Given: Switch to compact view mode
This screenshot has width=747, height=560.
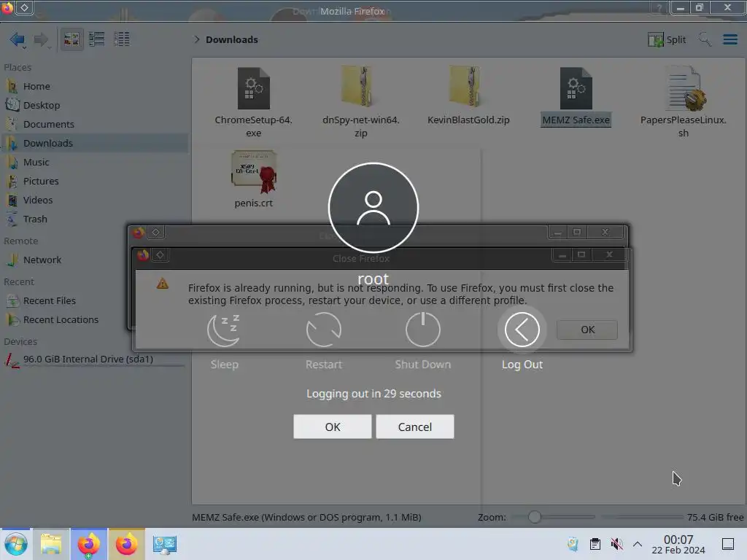Looking at the screenshot, I should tap(97, 39).
